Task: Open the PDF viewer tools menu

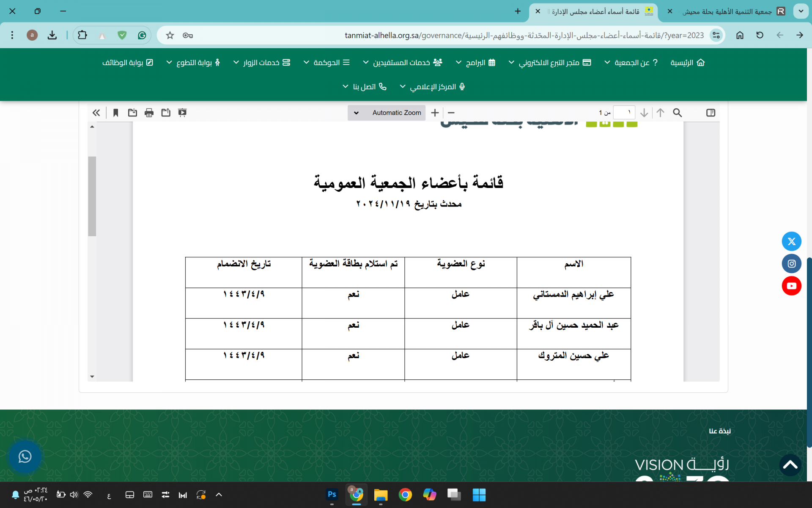Action: coord(96,113)
